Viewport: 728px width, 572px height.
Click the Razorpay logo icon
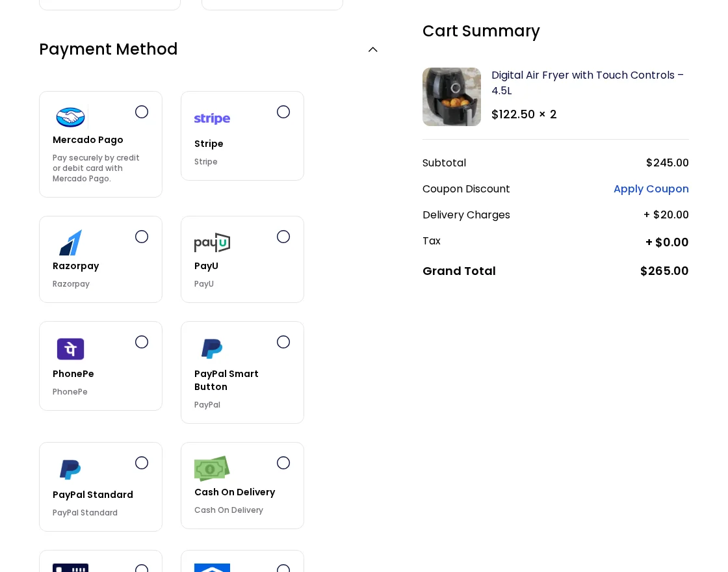pos(71,242)
